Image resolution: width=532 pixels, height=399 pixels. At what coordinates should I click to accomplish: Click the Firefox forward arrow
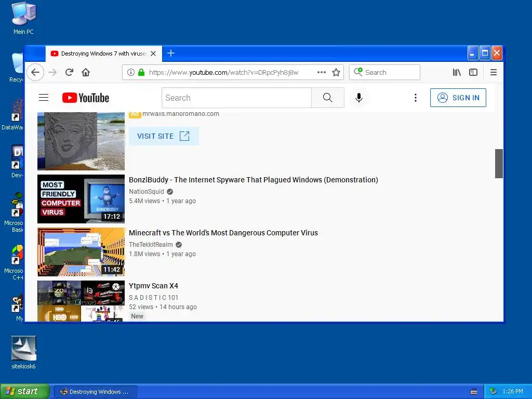click(x=52, y=72)
